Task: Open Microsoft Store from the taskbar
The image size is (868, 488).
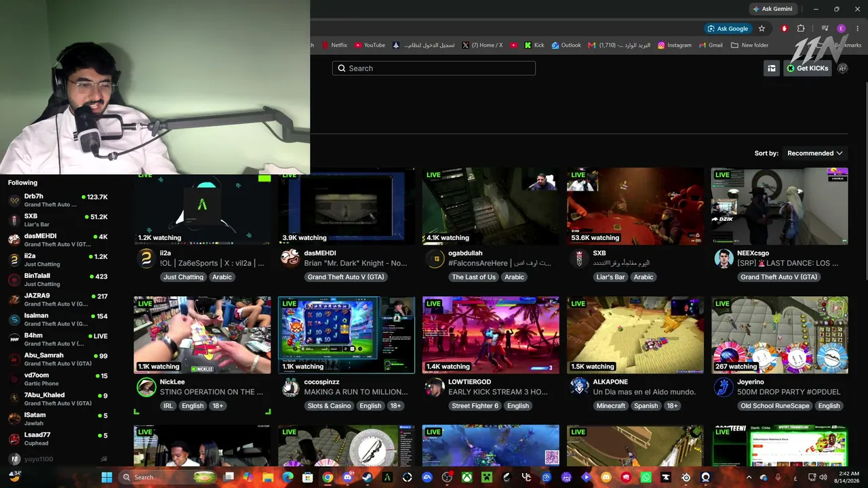Action: point(308,477)
